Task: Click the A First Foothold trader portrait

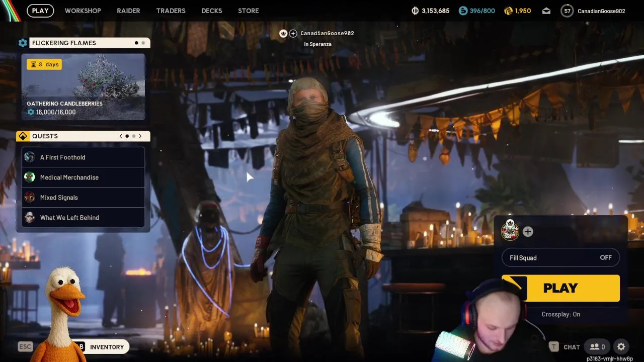Action: point(30,157)
